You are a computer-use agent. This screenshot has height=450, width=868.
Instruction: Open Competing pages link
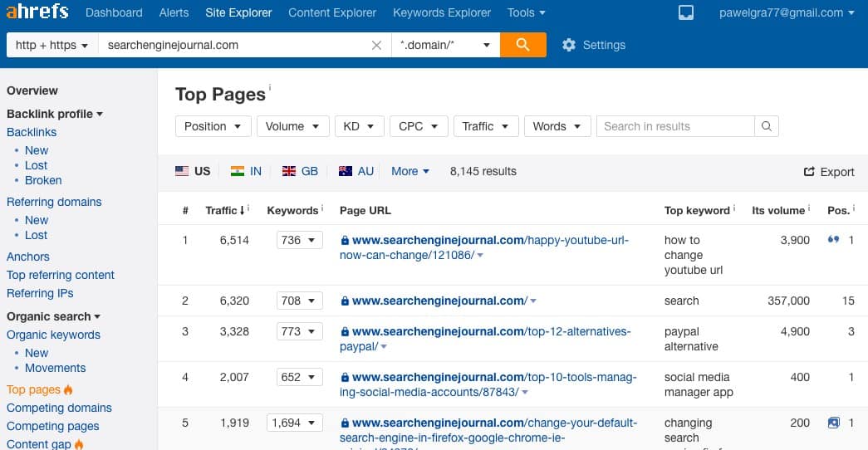(52, 426)
